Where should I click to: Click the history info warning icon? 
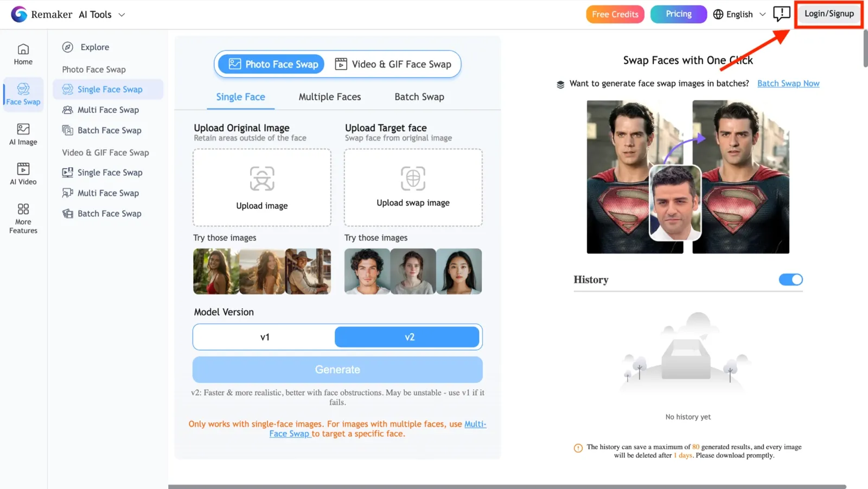pos(578,448)
